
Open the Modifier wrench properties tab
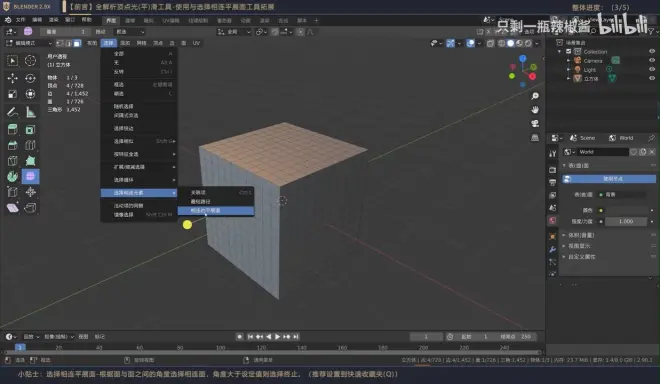pyautogui.click(x=553, y=249)
